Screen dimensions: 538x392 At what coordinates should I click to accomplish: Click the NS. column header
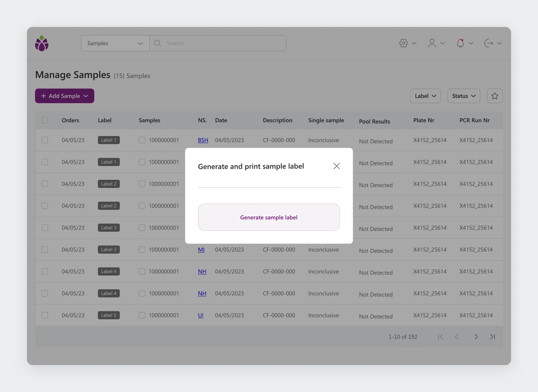click(202, 120)
